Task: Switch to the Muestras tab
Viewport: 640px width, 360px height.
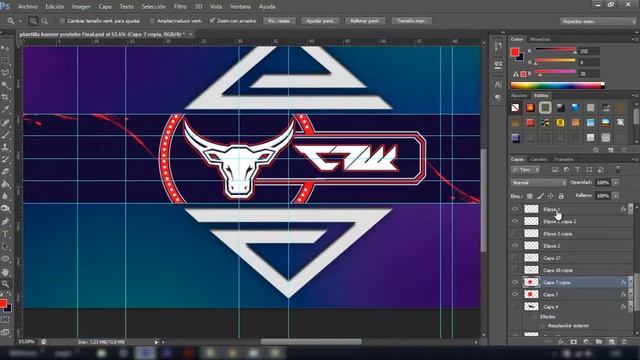Action: point(540,39)
